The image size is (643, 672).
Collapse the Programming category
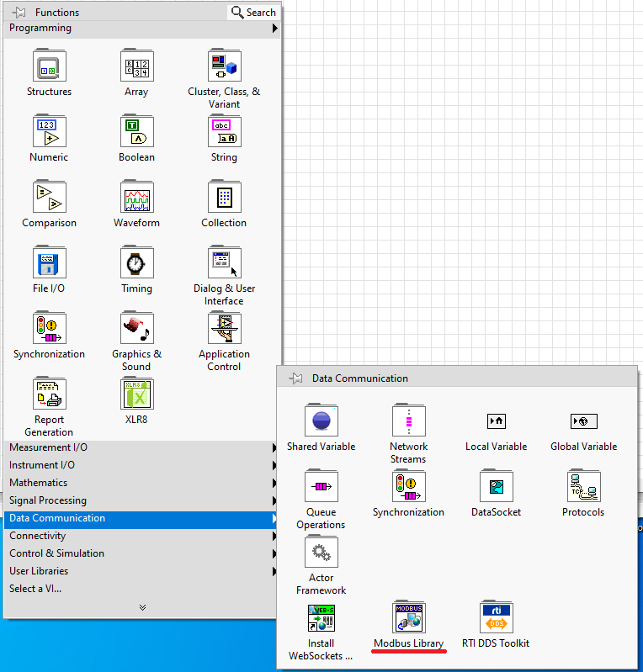tap(142, 28)
